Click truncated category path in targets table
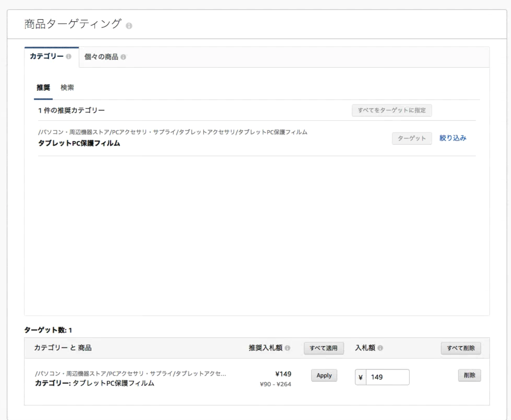The image size is (511, 420). pyautogui.click(x=131, y=374)
